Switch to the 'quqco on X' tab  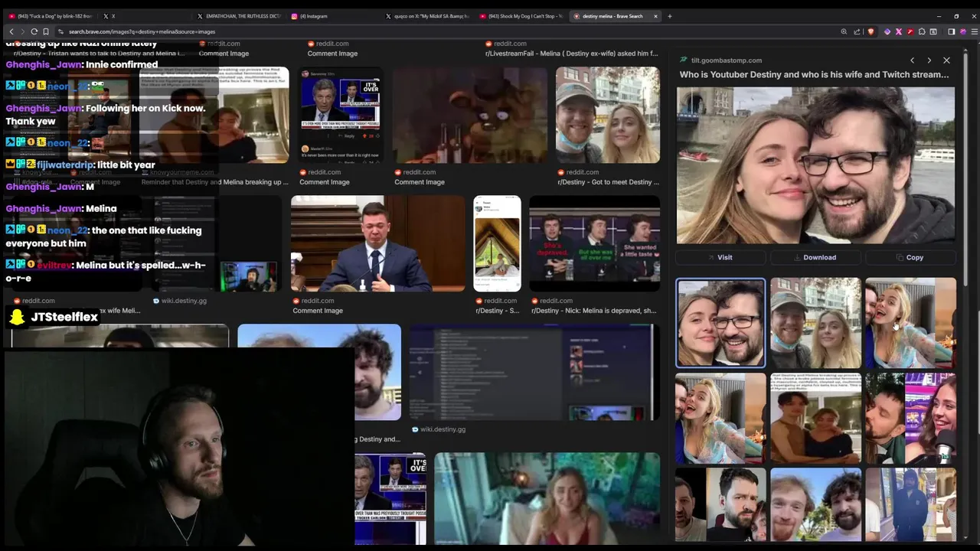(x=426, y=16)
